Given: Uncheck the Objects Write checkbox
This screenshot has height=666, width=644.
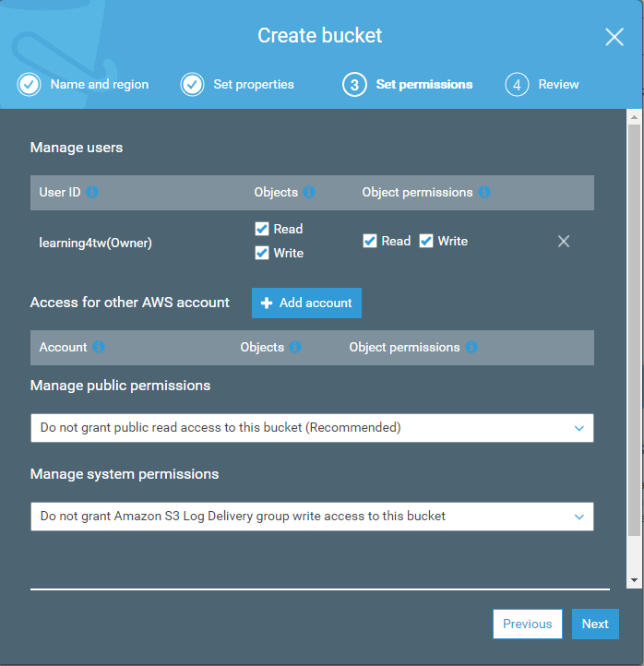Looking at the screenshot, I should (262, 253).
